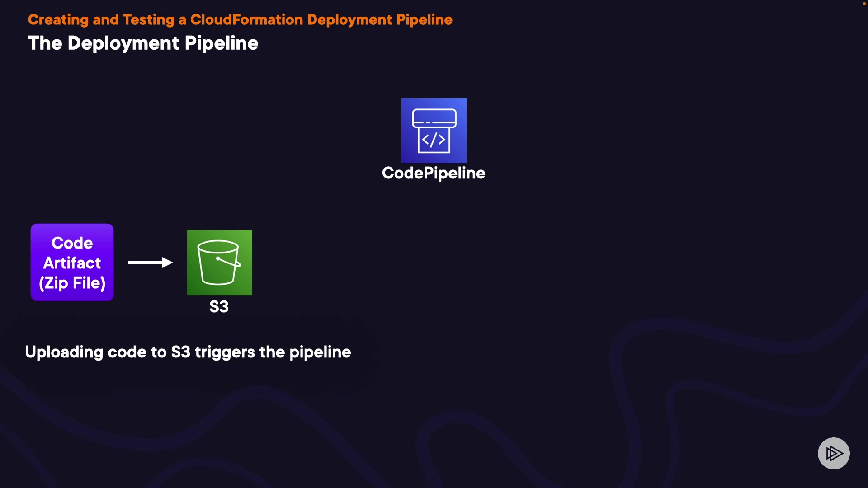
Task: Click the blue CodePipeline service icon
Action: [x=434, y=130]
